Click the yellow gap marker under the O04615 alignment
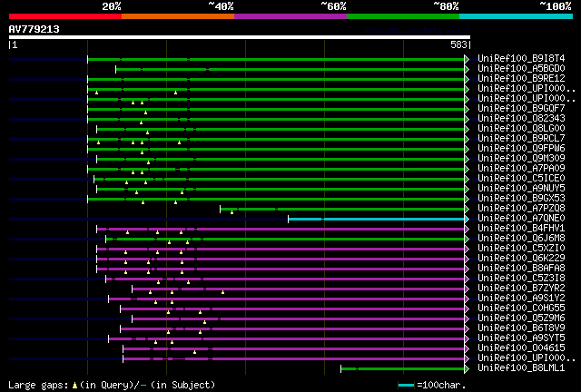This screenshot has height=392, width=581. coord(194,352)
